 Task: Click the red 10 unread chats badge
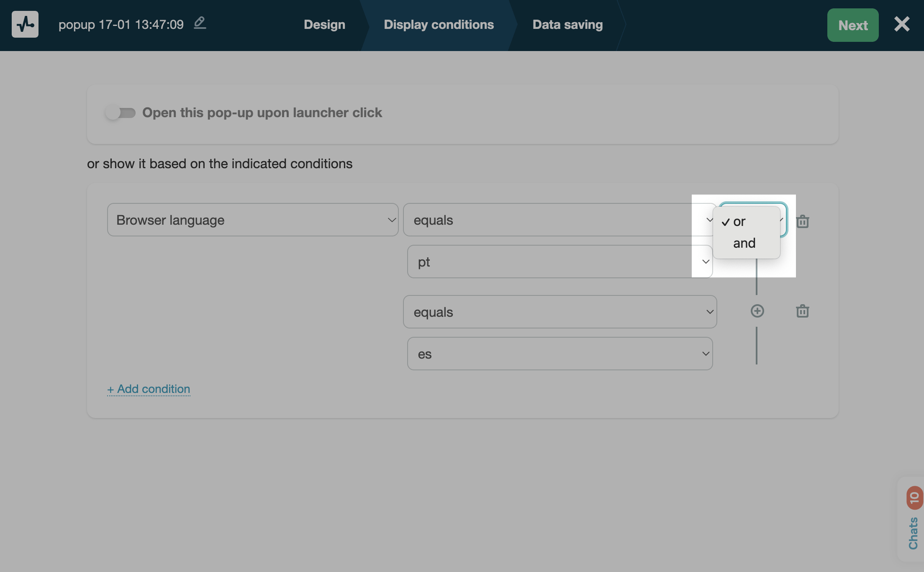coord(914,498)
